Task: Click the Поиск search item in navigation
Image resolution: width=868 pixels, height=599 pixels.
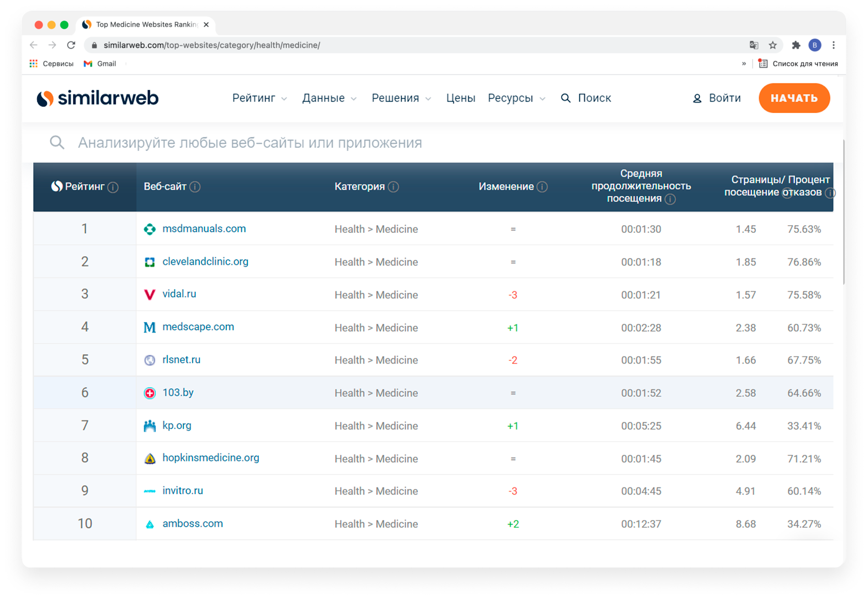Action: tap(586, 98)
